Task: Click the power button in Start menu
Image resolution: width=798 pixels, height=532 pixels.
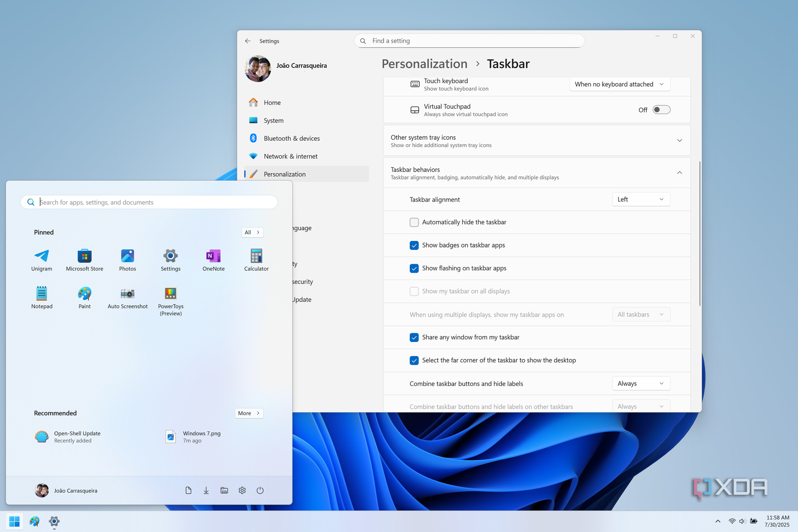Action: pos(260,490)
